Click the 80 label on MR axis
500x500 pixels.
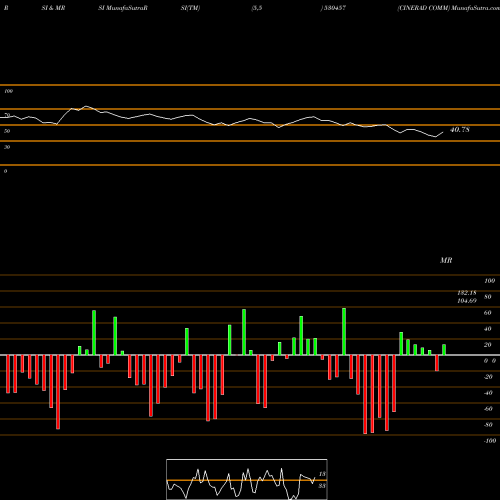tap(488, 297)
